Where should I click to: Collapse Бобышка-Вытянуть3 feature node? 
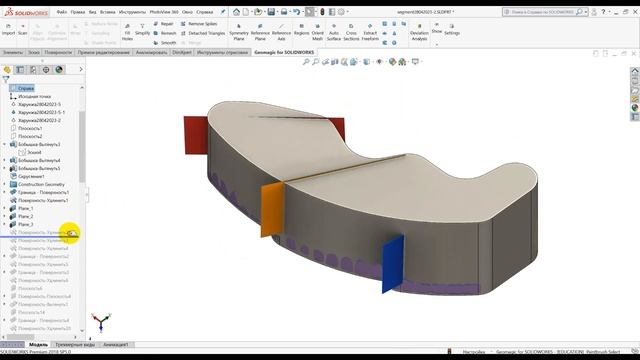pos(4,144)
